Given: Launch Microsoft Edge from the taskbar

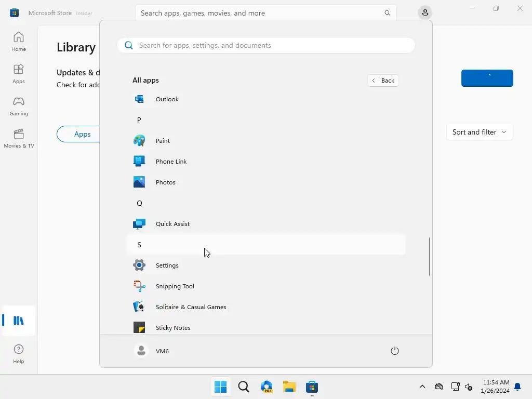Looking at the screenshot, I should (267, 387).
